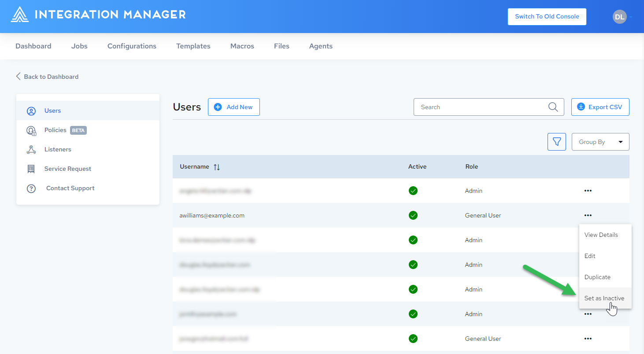This screenshot has width=644, height=354.
Task: Click the search magnifier icon
Action: coord(553,107)
